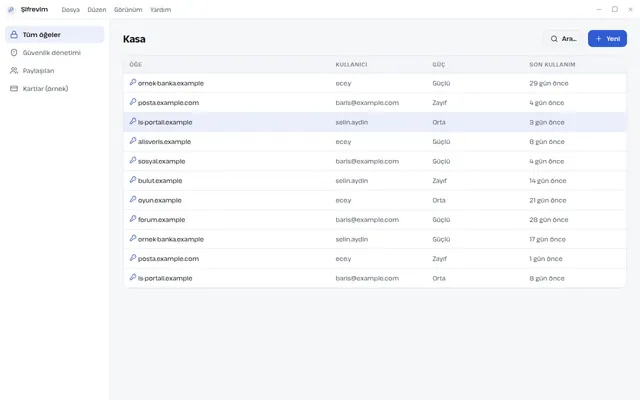Click Orta strength in the oyun.example row
The height and width of the screenshot is (400, 640).
pos(439,200)
